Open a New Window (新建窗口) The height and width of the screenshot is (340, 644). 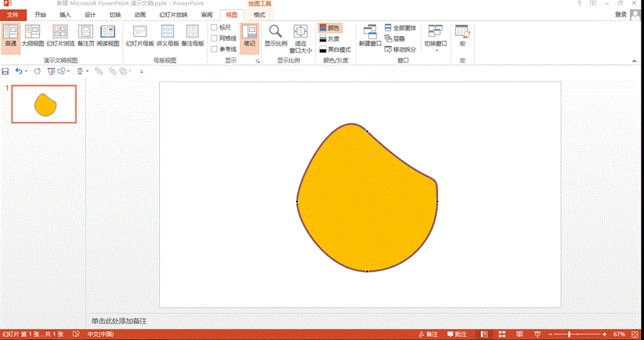click(x=369, y=35)
